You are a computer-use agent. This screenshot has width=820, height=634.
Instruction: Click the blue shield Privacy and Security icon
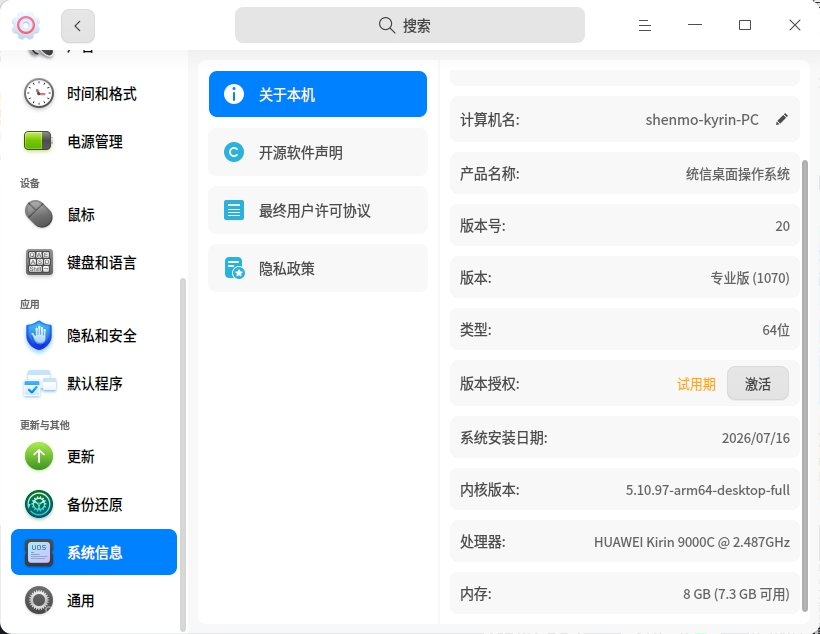coord(39,335)
